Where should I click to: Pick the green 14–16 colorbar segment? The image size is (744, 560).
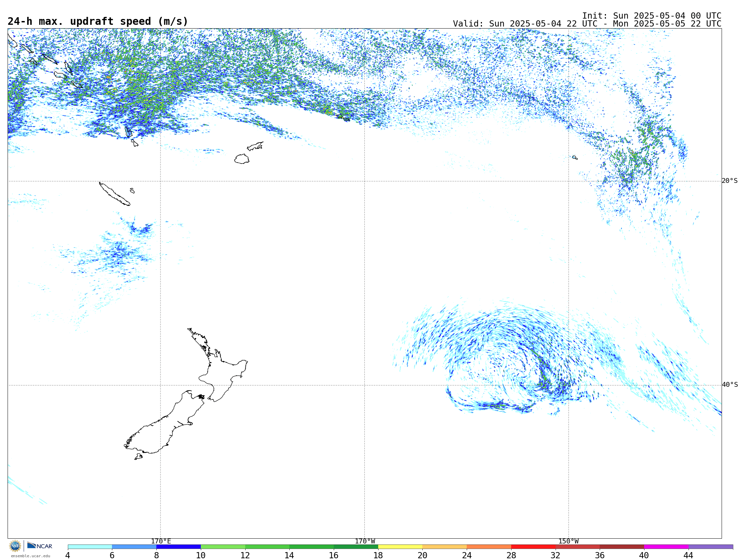311,547
